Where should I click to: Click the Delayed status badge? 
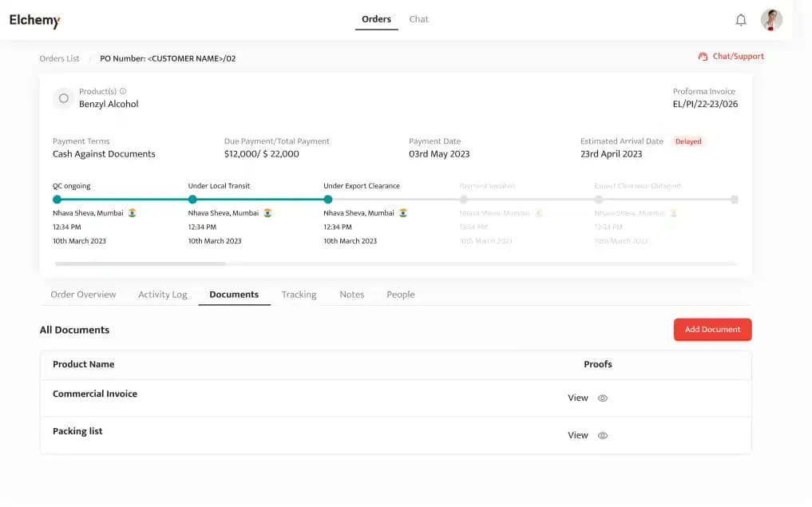click(687, 141)
